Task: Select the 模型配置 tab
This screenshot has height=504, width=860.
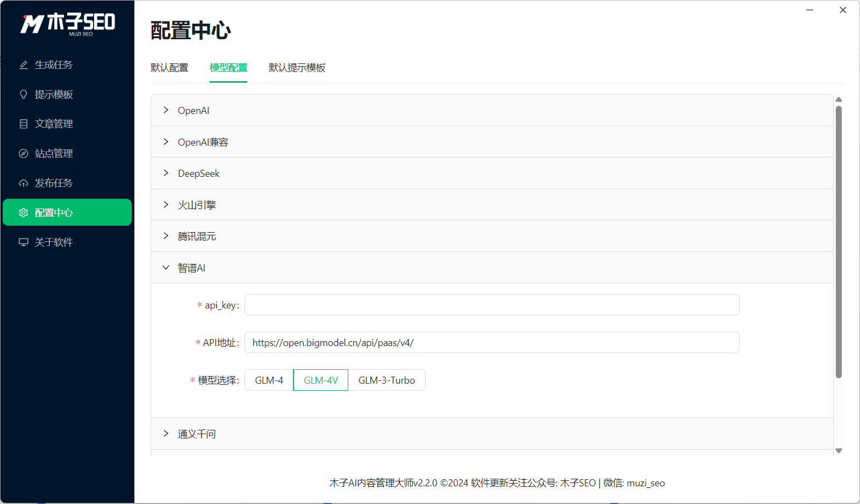Action: (x=228, y=68)
